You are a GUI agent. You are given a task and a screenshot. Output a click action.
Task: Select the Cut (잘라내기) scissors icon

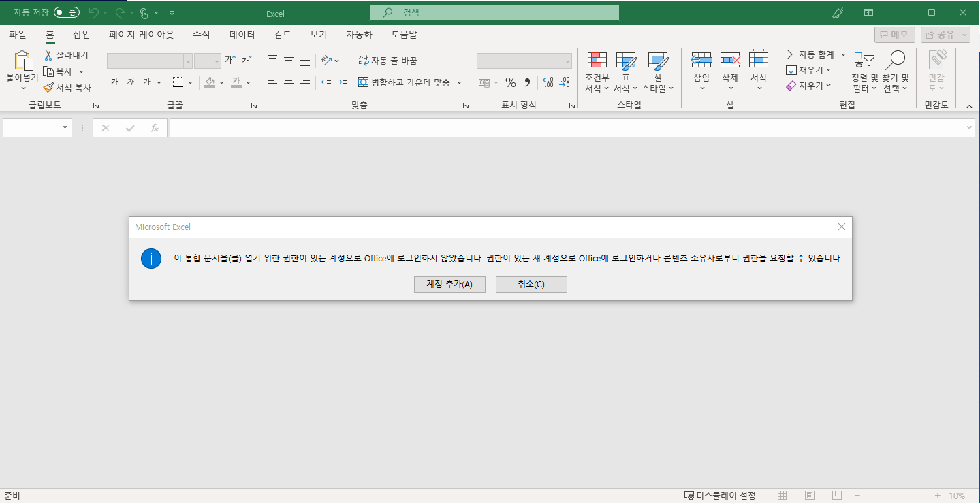pos(48,55)
